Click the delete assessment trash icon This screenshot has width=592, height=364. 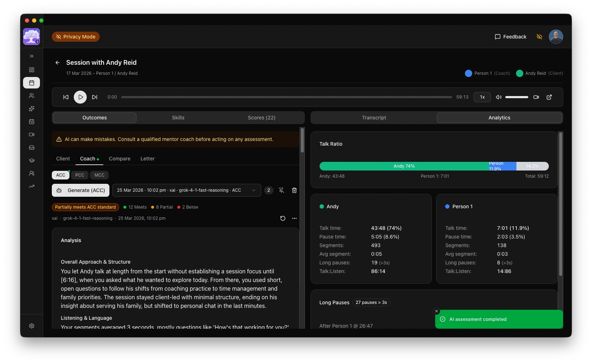click(x=294, y=190)
